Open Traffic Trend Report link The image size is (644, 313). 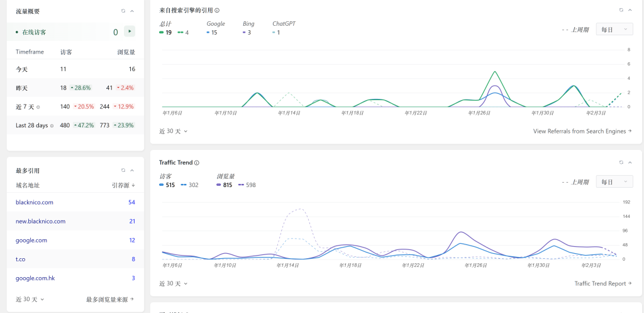coord(603,283)
